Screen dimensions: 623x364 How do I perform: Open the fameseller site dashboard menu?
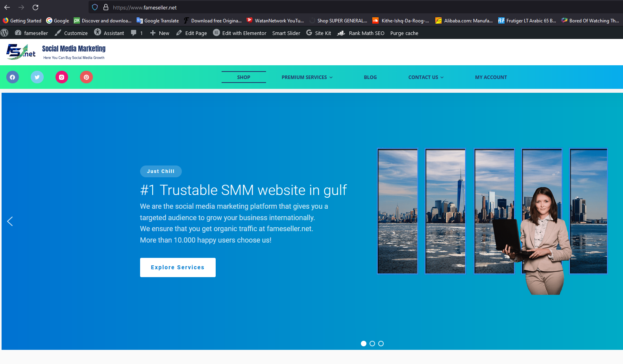tap(31, 33)
